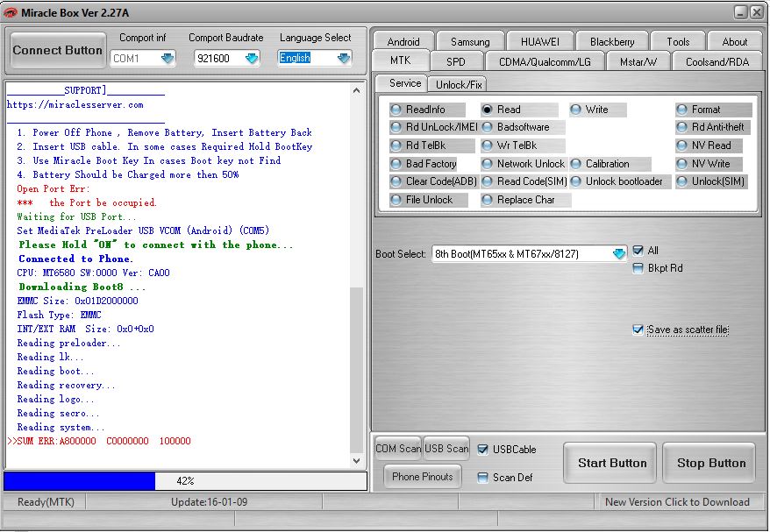Image resolution: width=770 pixels, height=532 pixels.
Task: Switch to the Unlock/Fix sub-tab
Action: [x=459, y=84]
